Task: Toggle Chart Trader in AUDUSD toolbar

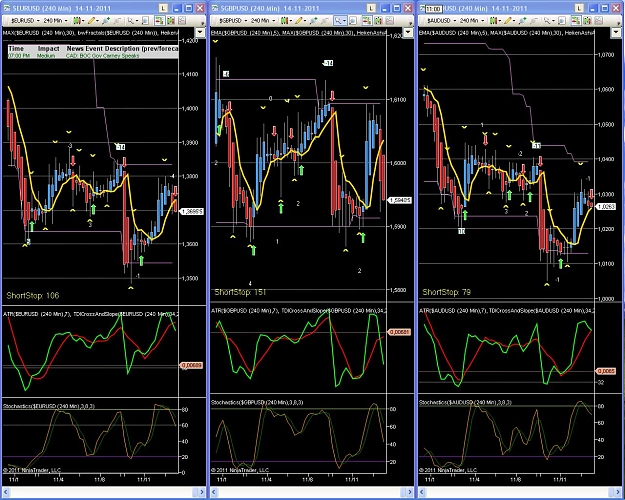Action: pyautogui.click(x=576, y=20)
